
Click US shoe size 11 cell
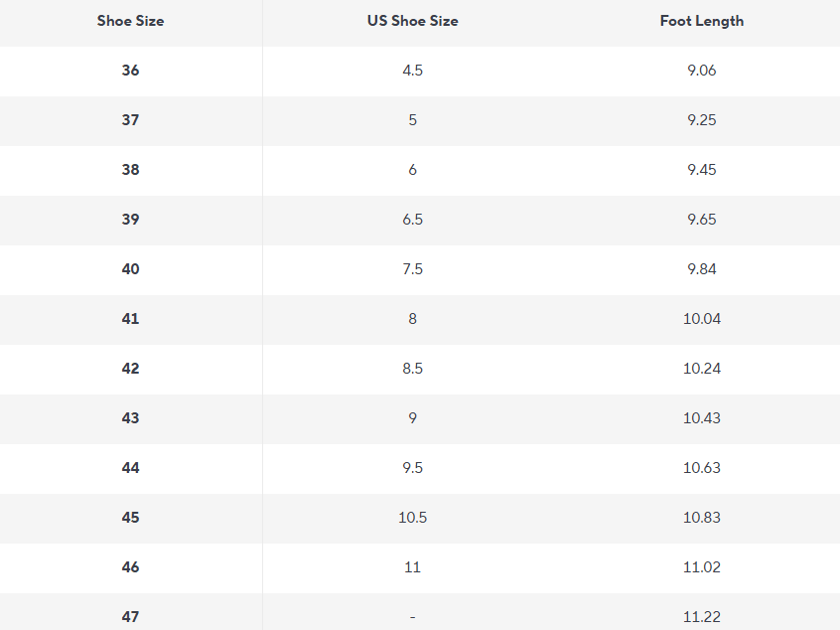412,566
